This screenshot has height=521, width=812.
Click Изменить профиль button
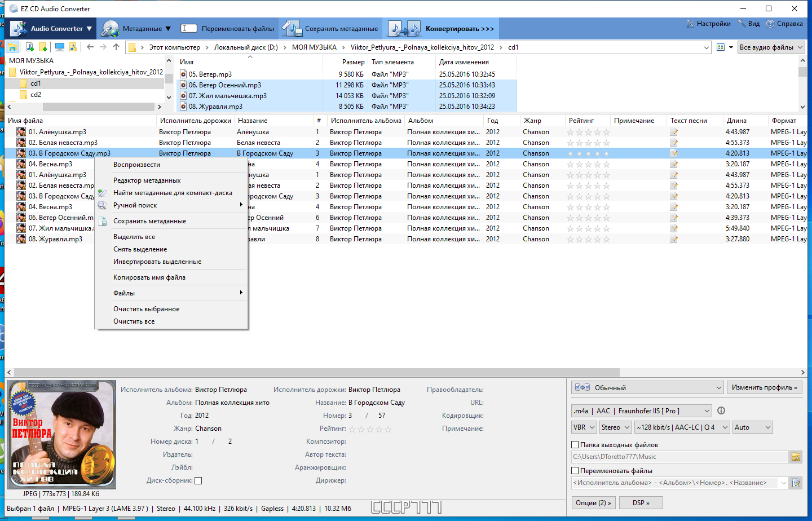[764, 387]
